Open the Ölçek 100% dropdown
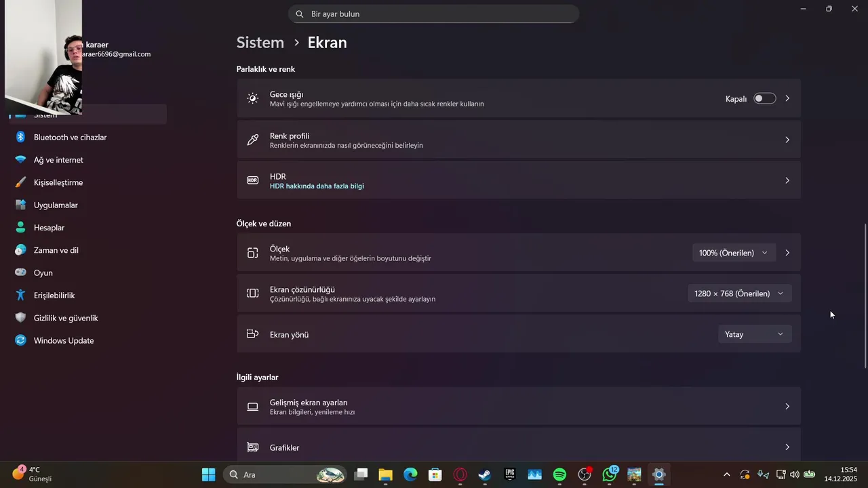868x488 pixels. 734,253
